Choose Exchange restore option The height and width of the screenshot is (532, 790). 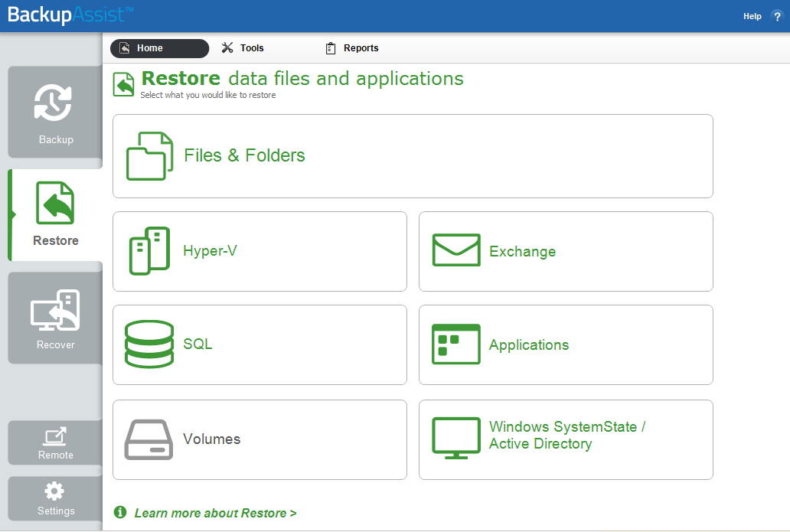point(566,251)
